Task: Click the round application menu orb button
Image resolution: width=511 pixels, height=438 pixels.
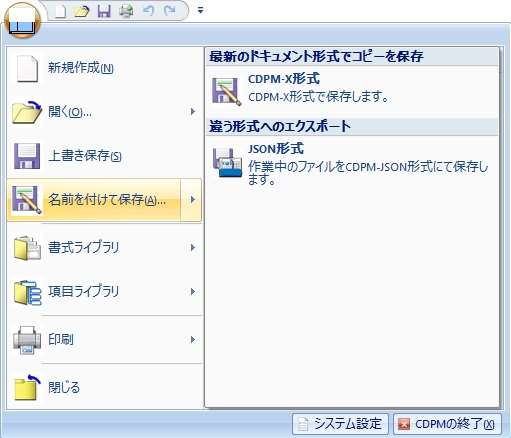Action: point(22,21)
